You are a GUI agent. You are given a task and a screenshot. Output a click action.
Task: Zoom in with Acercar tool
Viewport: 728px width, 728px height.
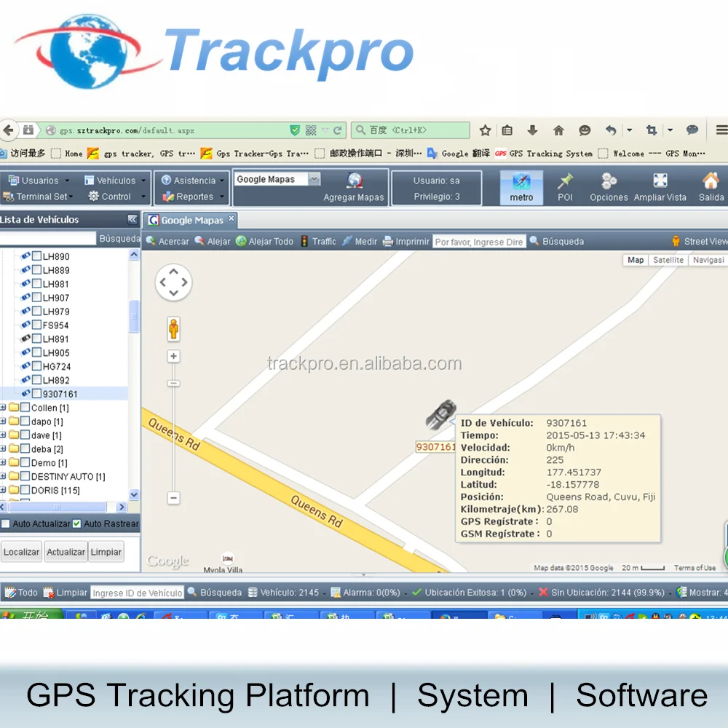tap(167, 242)
